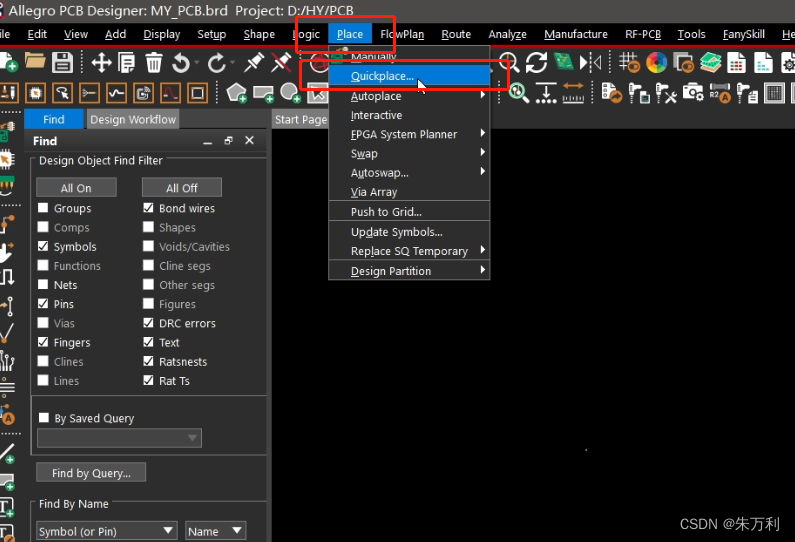The image size is (795, 542).
Task: Switch to the Design Workflow tab
Action: click(x=133, y=119)
